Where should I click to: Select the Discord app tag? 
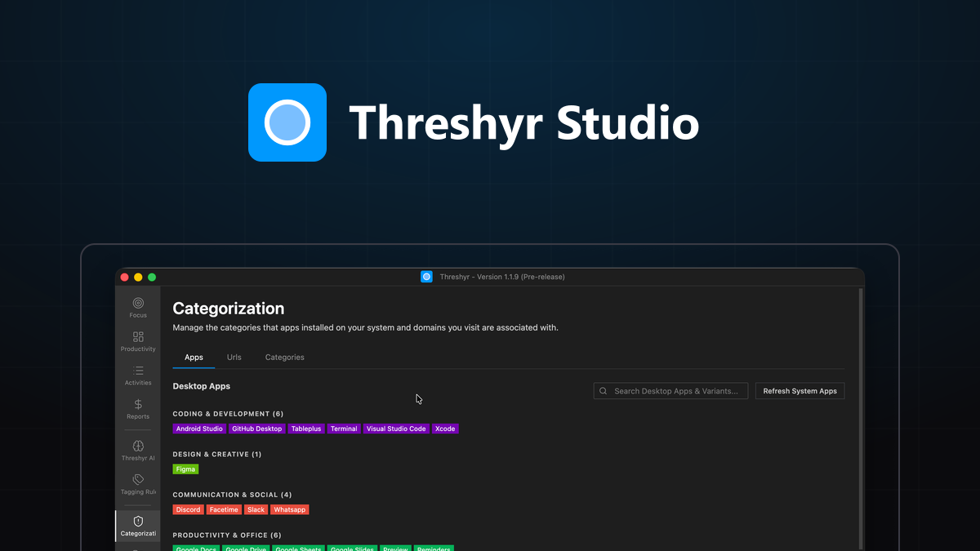tap(188, 509)
